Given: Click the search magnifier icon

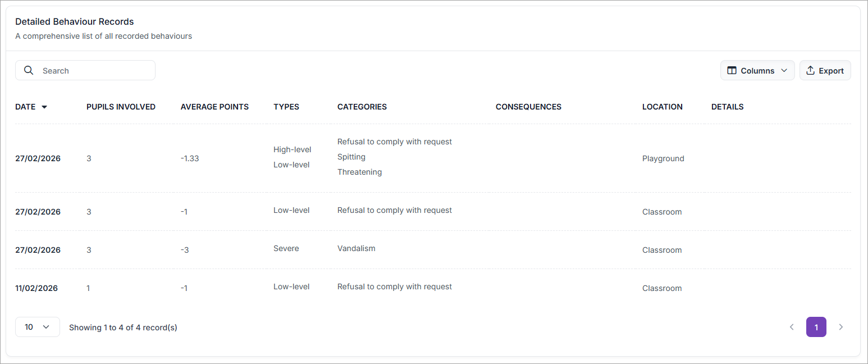Looking at the screenshot, I should coord(29,71).
